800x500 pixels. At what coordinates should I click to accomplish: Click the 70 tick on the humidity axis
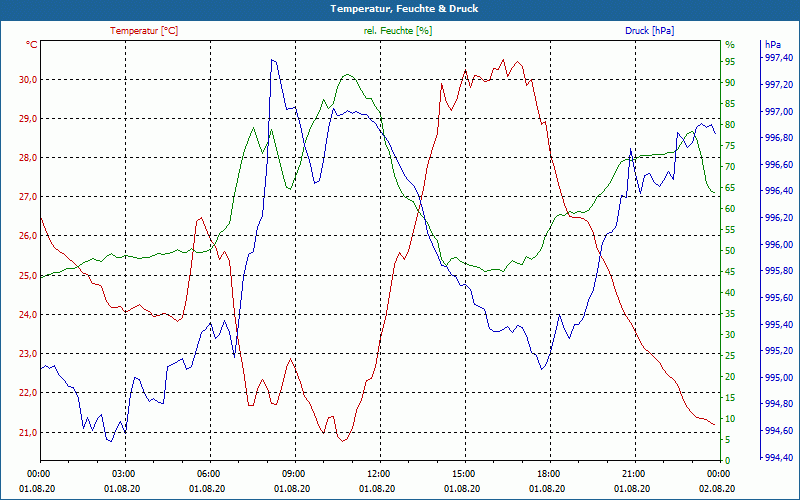[x=730, y=167]
